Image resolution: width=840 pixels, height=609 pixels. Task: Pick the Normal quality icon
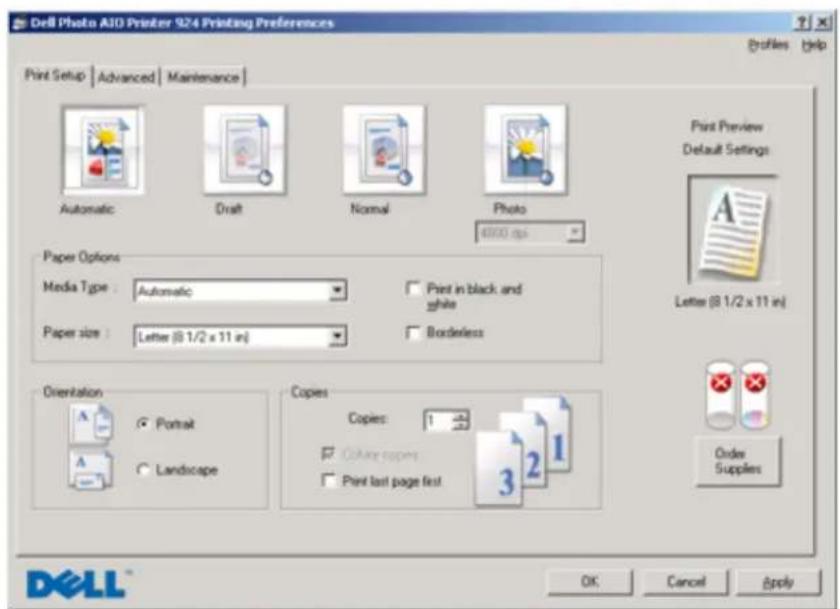(384, 150)
